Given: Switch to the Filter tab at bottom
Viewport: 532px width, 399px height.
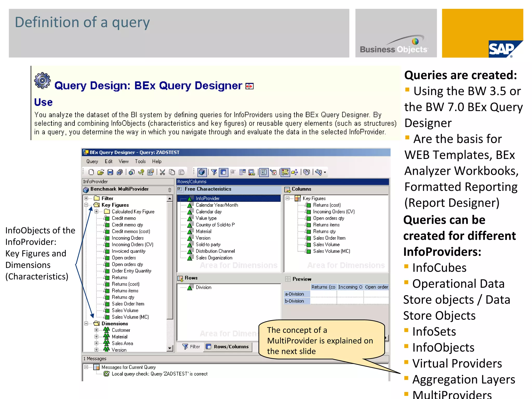Looking at the screenshot, I should click(x=191, y=347).
